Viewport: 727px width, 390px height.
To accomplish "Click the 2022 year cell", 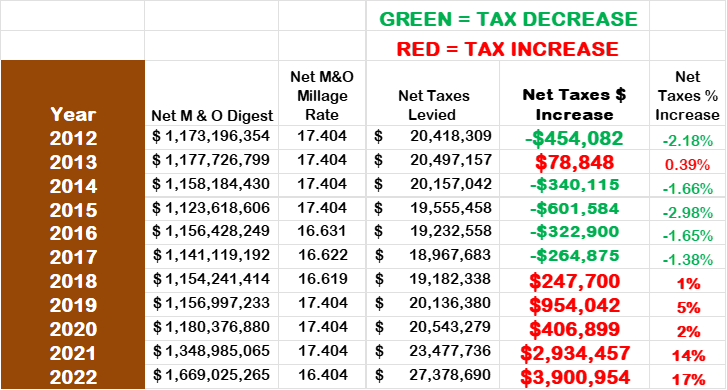I will pyautogui.click(x=73, y=377).
